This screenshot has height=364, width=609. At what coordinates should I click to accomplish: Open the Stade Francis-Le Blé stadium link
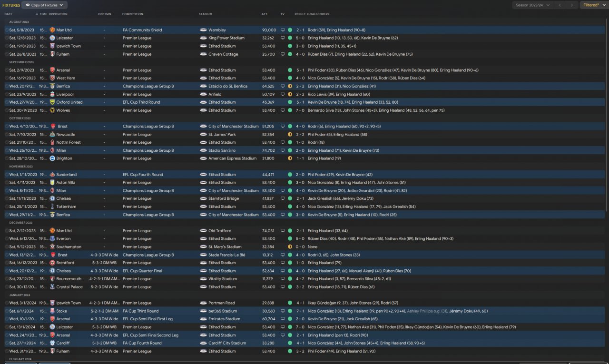coord(227,255)
